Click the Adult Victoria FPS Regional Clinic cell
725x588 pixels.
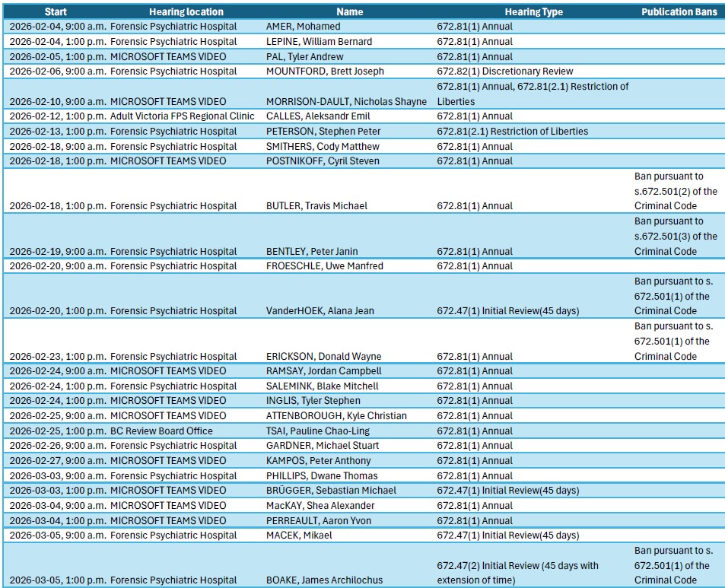183,116
